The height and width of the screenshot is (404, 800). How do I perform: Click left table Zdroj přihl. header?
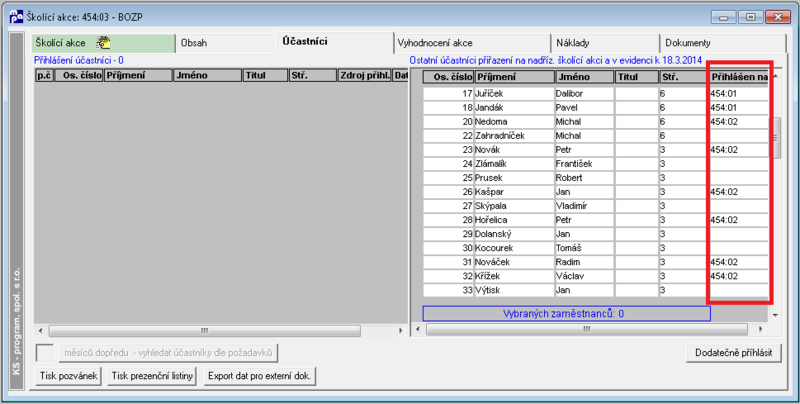pos(364,76)
